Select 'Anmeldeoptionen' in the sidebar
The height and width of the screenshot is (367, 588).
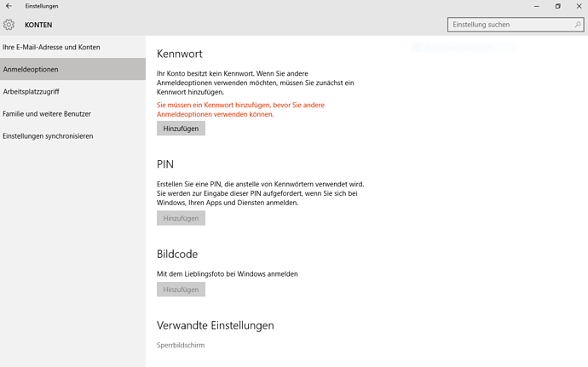point(72,69)
